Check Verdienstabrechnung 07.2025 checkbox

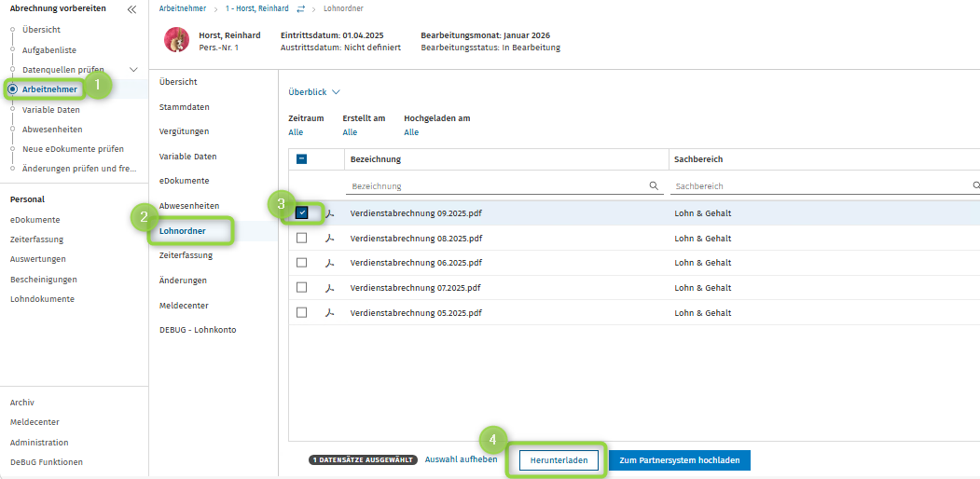click(302, 287)
